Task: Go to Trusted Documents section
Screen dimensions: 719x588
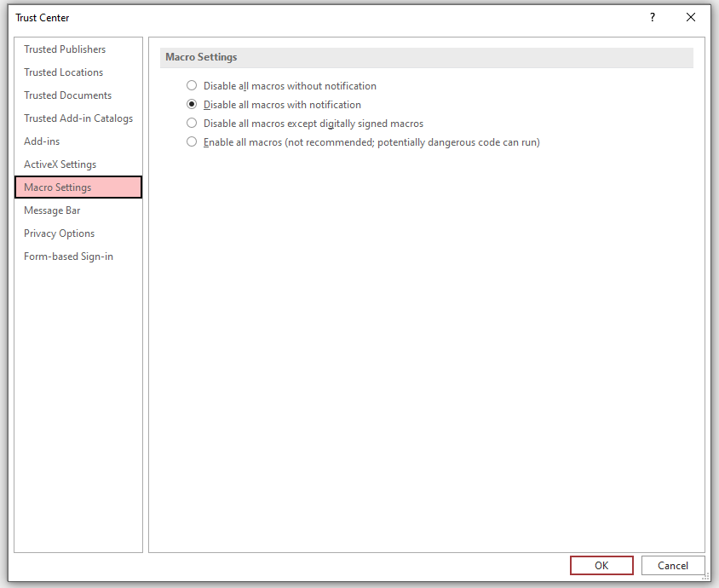Action: [x=78, y=95]
